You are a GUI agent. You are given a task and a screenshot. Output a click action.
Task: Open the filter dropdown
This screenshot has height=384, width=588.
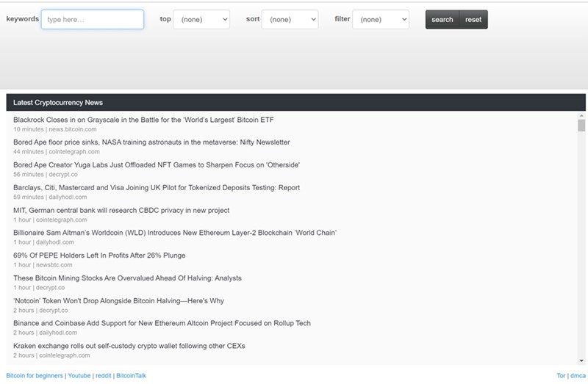(x=381, y=19)
